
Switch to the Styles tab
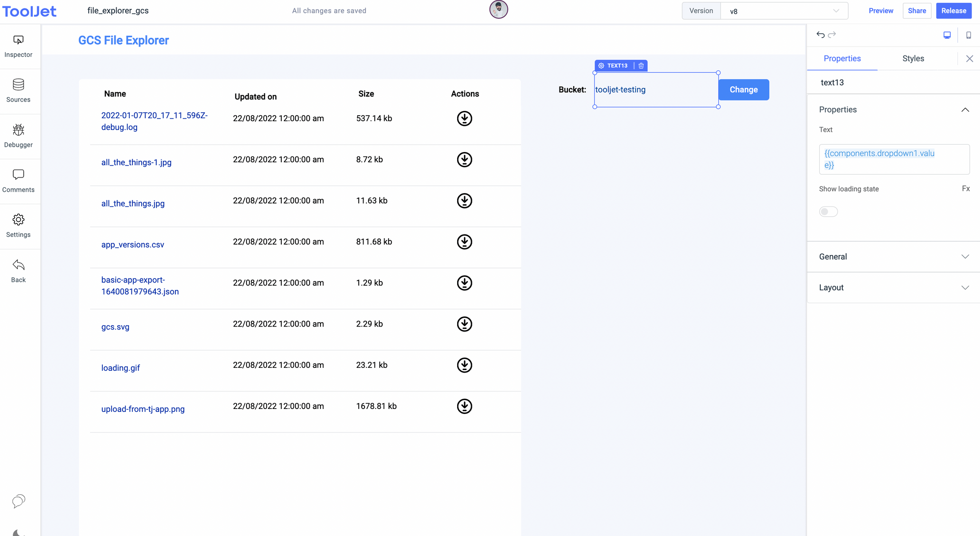913,58
